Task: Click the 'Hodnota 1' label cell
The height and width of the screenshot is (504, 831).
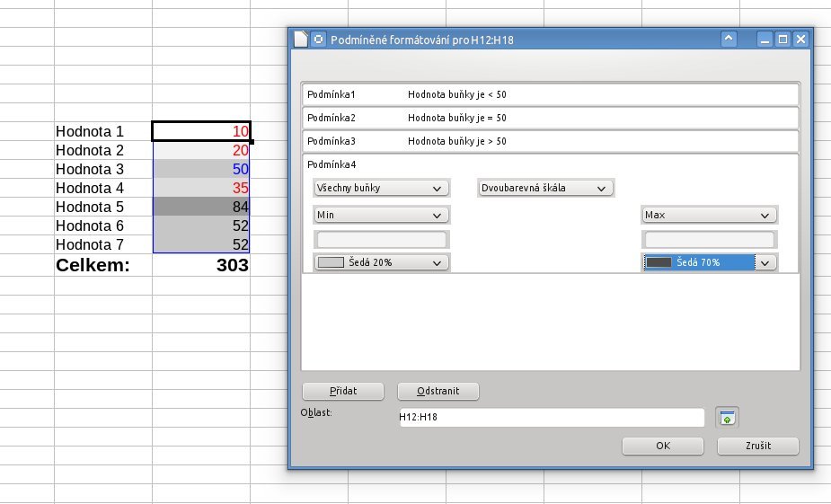Action: click(x=102, y=131)
